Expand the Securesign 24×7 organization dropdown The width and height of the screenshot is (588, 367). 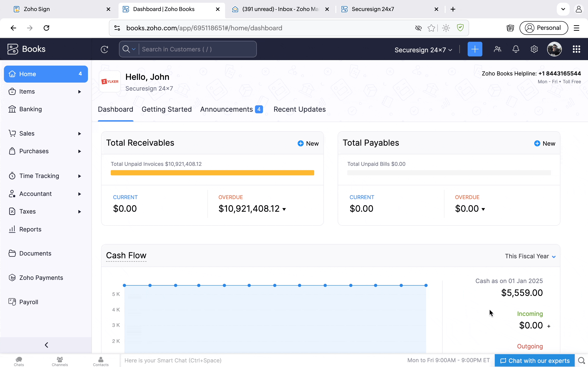(x=423, y=50)
